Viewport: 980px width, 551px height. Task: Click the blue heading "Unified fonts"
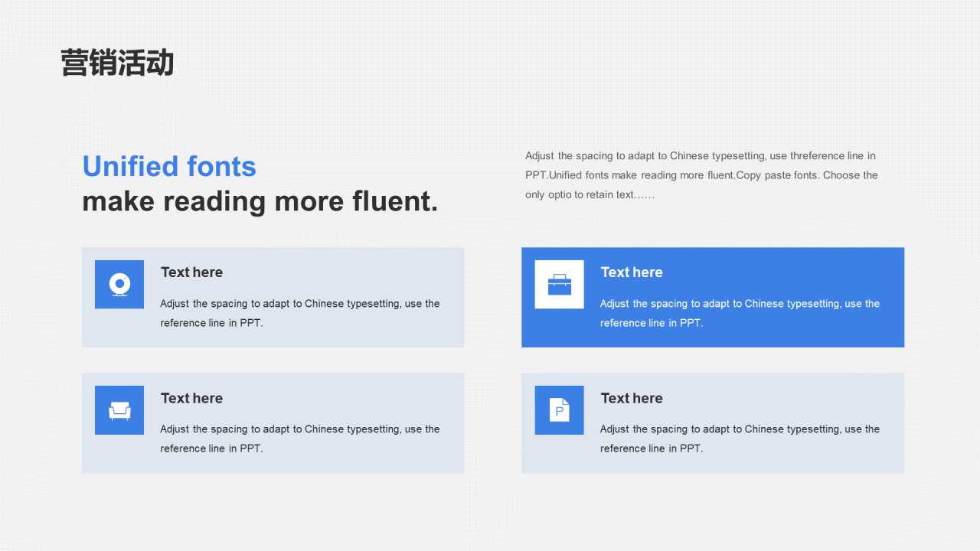point(169,166)
